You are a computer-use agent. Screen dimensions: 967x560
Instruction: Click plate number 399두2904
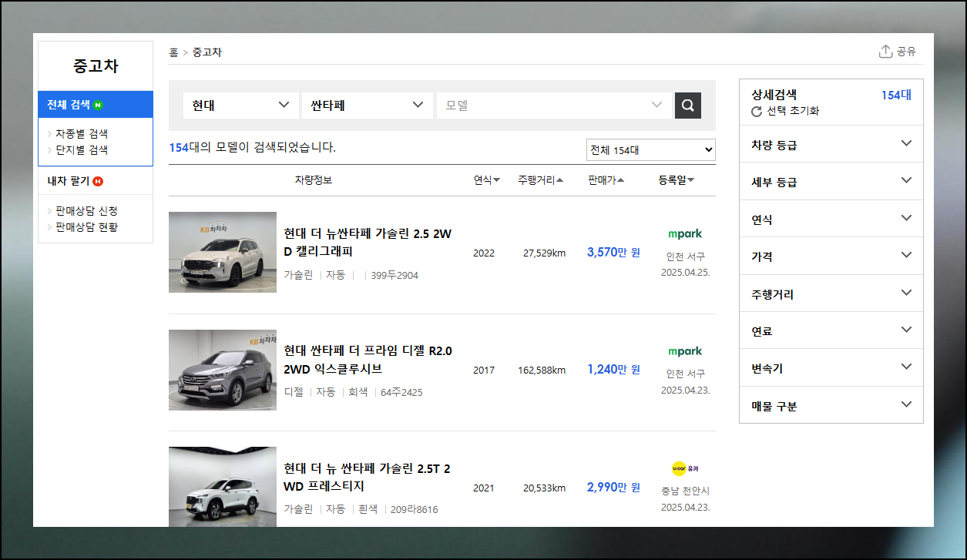coord(395,275)
